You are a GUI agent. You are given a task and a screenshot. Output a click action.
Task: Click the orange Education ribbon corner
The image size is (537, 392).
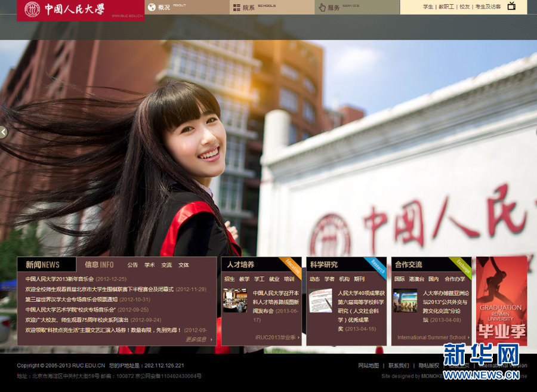pos(293,266)
